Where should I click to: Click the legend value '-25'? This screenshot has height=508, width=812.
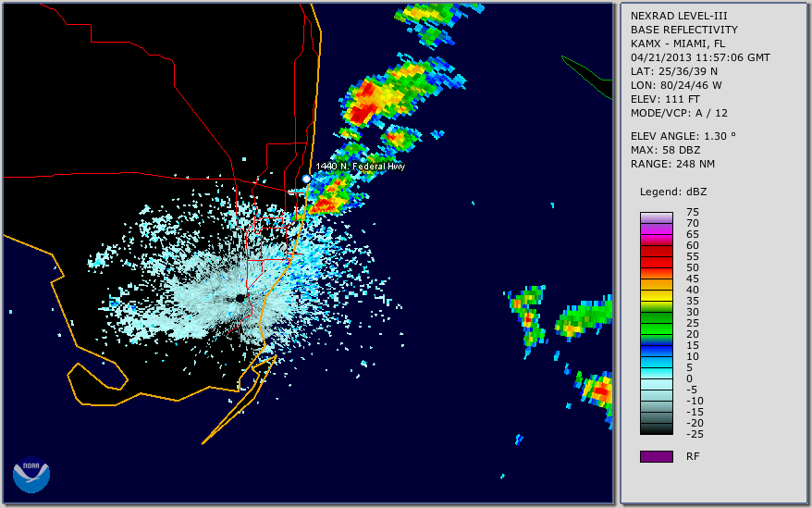pos(695,434)
